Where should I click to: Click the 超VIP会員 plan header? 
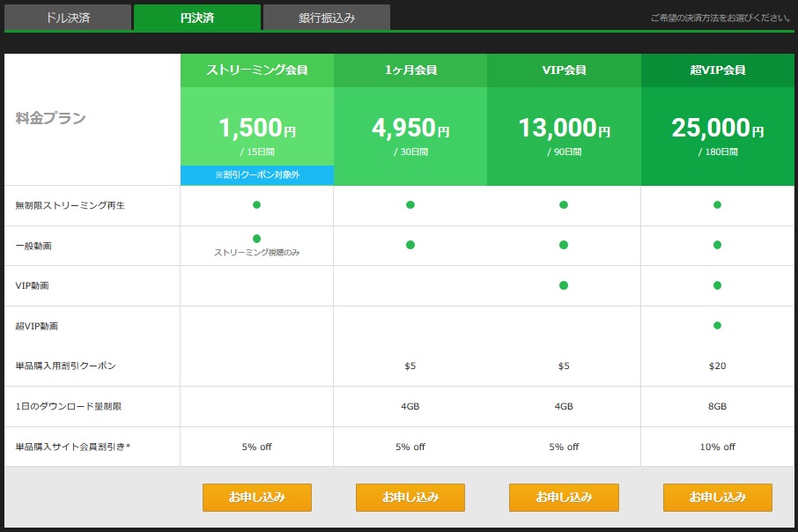tap(717, 70)
